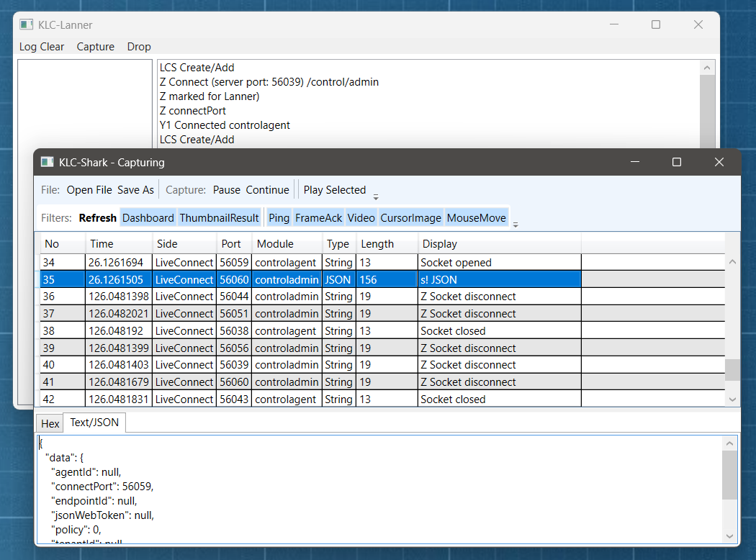Toggle the FrameAck filter
Image resolution: width=756 pixels, height=560 pixels.
click(319, 218)
